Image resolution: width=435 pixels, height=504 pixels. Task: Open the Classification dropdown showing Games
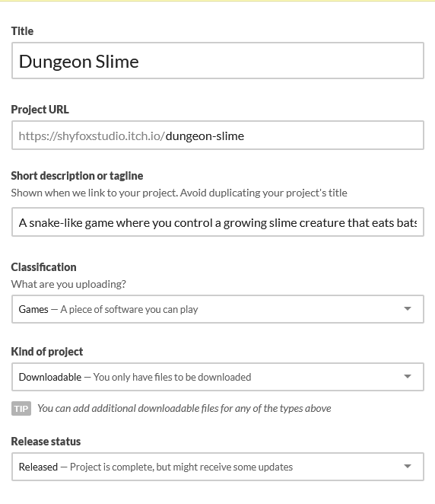pos(217,309)
